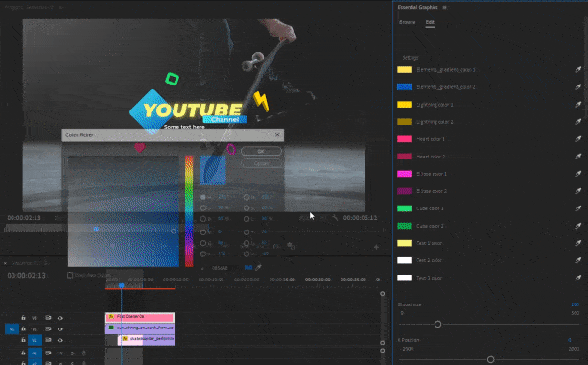Select the S saturation radio button in Color Picker
This screenshot has width=588, height=365.
pos(203,207)
